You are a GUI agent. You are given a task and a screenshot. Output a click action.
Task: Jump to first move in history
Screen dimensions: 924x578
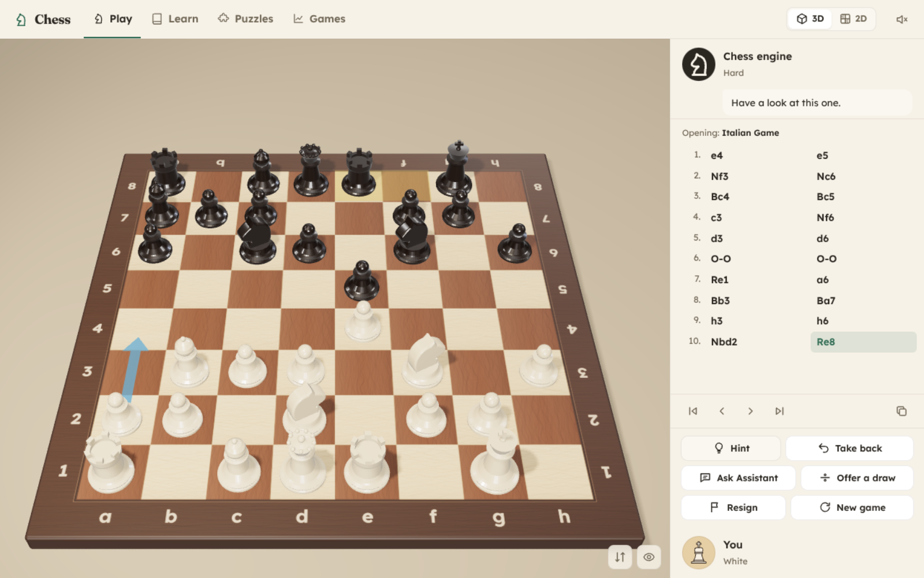(x=693, y=411)
